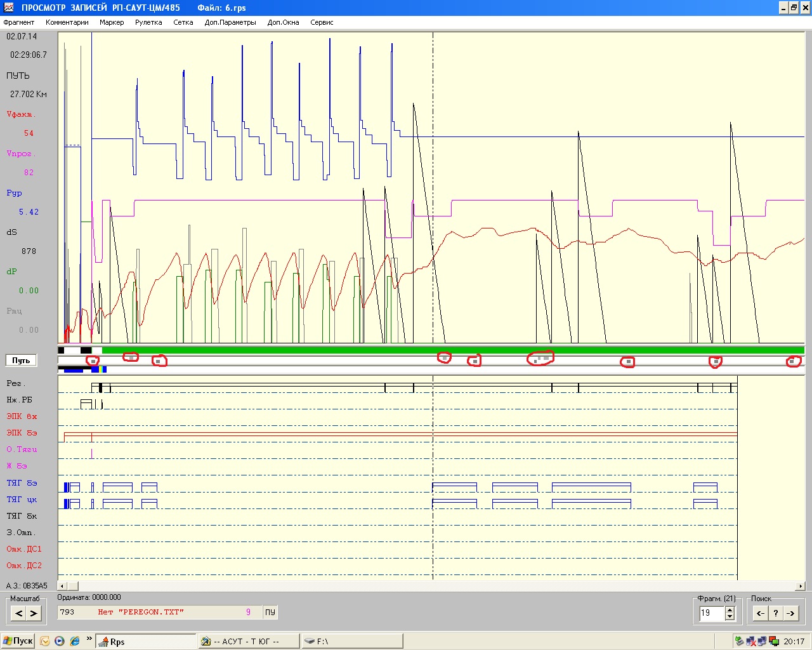Open the Фрагмент menu

(x=19, y=22)
